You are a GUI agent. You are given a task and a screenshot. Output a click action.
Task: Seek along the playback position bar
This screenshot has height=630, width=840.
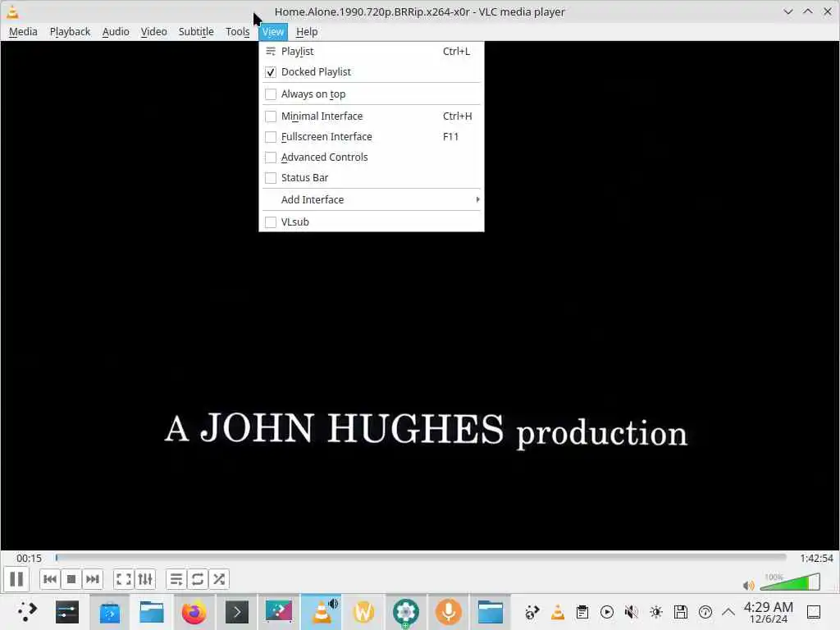click(x=421, y=558)
